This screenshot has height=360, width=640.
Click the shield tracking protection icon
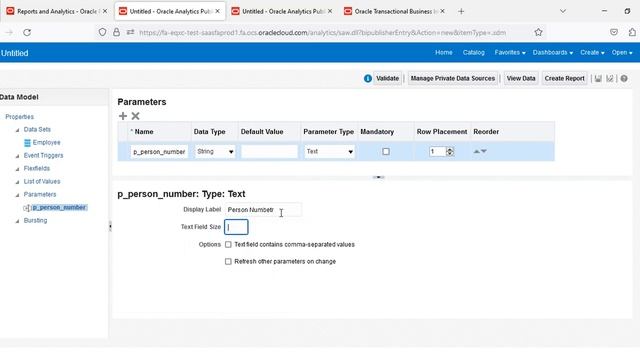pyautogui.click(x=102, y=32)
